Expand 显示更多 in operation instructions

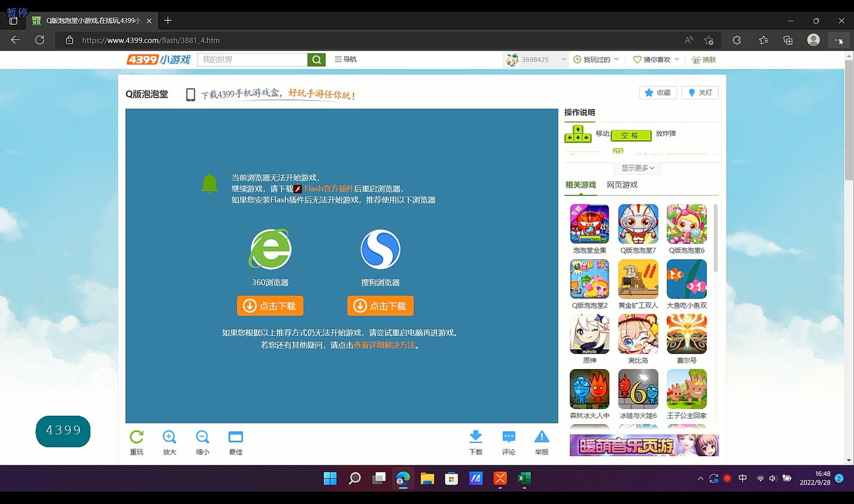coord(636,167)
